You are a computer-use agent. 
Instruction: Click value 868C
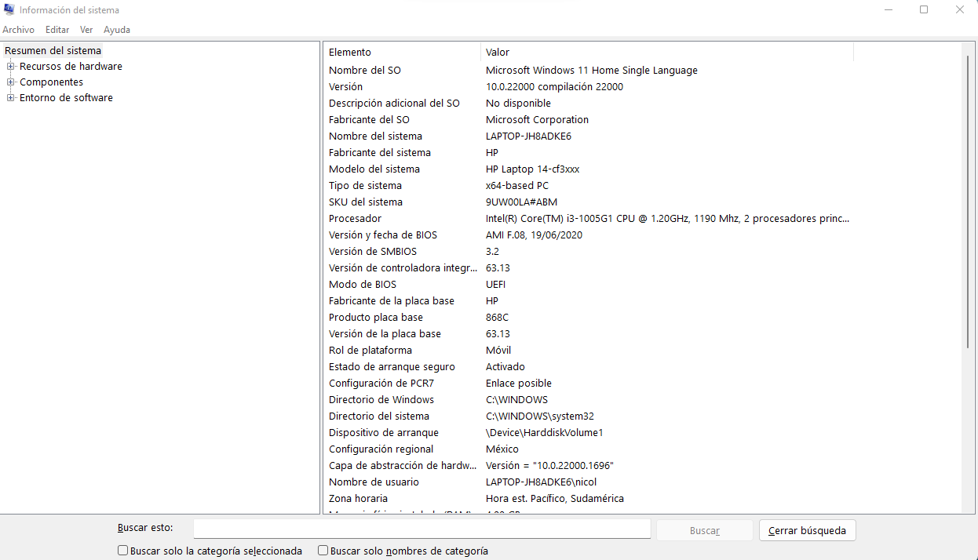pyautogui.click(x=498, y=318)
